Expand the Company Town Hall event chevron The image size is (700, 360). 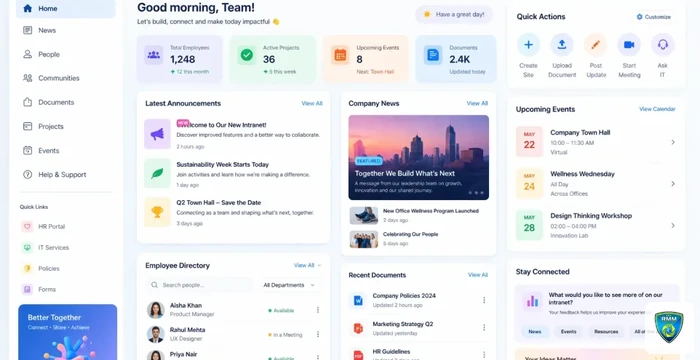[673, 142]
